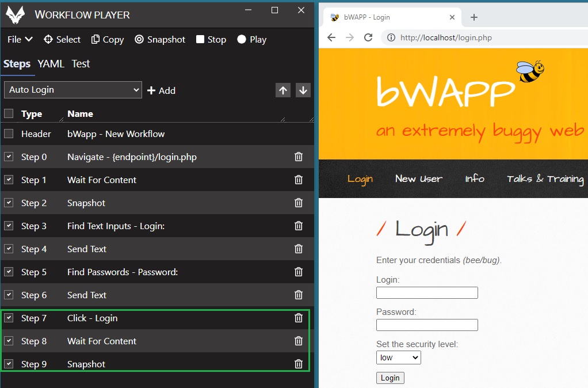The height and width of the screenshot is (388, 588).
Task: Click the Login link in bWAPP navigation
Action: [360, 179]
